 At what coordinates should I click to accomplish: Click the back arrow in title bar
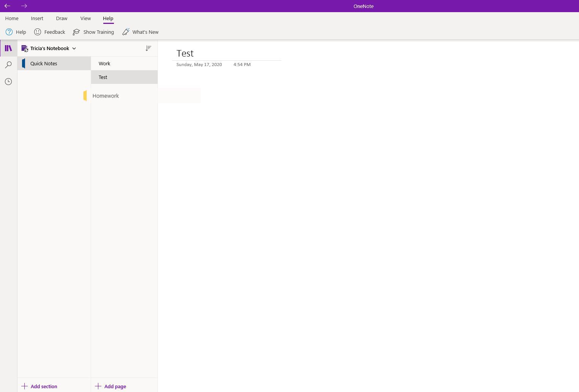(x=7, y=6)
